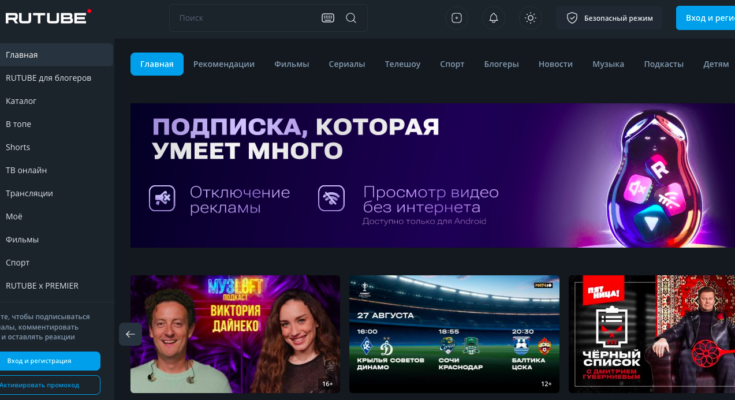Open ТВ онлайн in the sidebar
The image size is (735, 400).
[56, 170]
